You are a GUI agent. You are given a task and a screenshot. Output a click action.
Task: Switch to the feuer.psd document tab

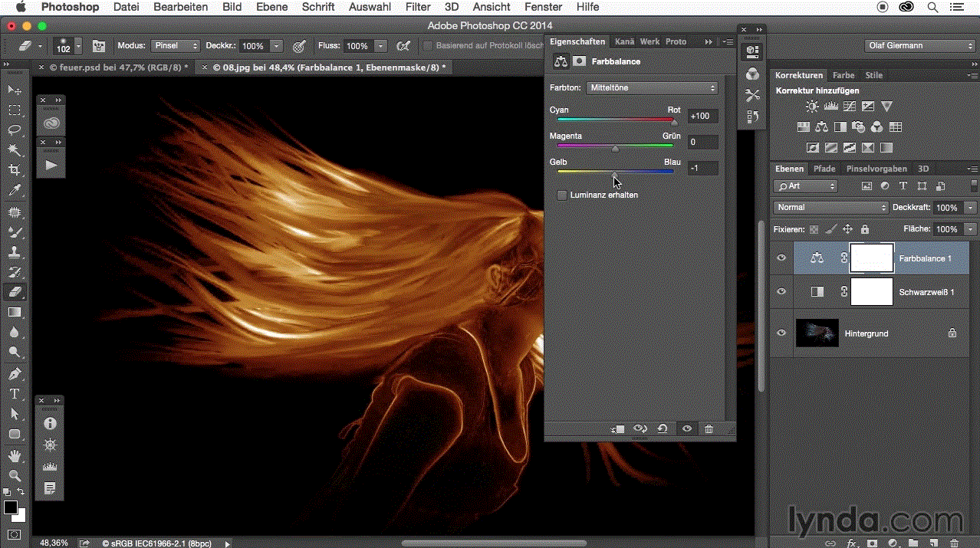click(118, 67)
